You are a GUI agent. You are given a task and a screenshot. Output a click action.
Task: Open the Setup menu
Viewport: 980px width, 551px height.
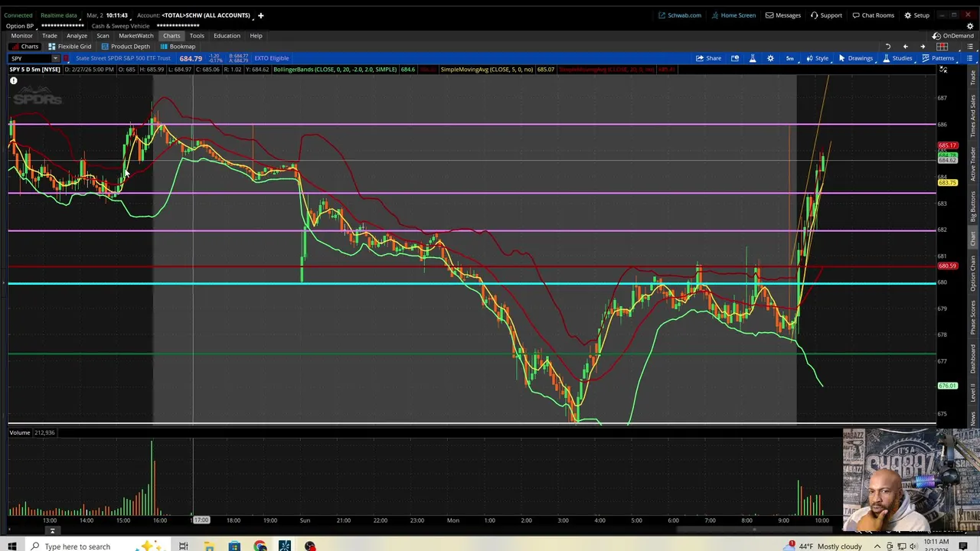point(917,15)
